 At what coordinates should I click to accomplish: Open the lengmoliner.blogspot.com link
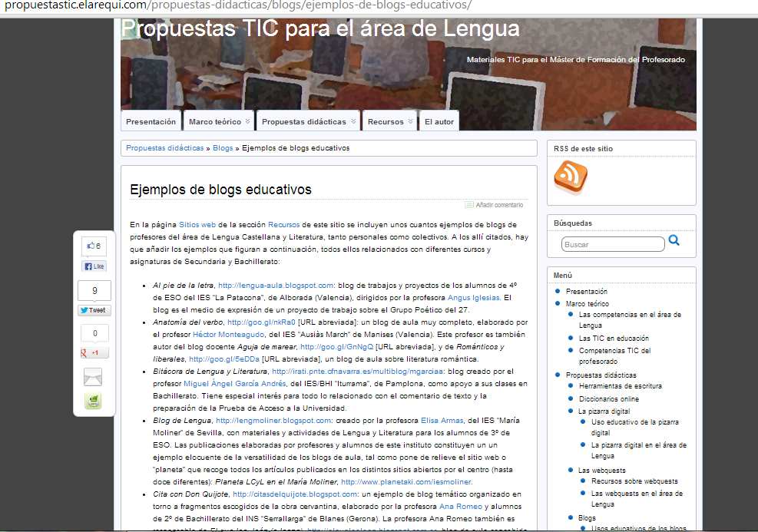pos(273,421)
